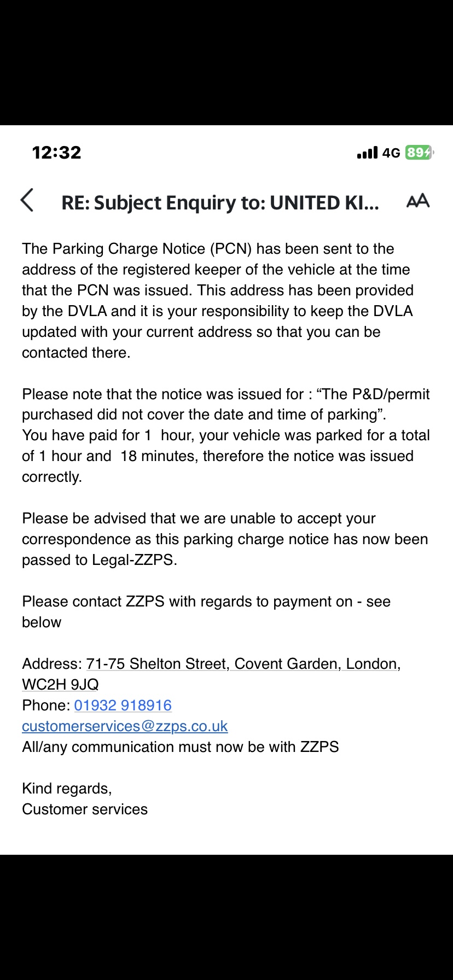Tap the "Customer services" signature

tap(85, 809)
